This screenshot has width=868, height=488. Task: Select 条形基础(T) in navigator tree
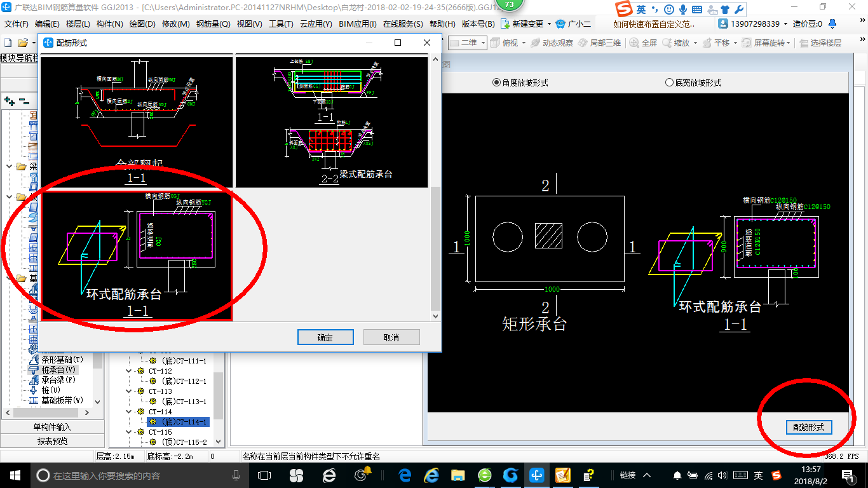(x=62, y=360)
